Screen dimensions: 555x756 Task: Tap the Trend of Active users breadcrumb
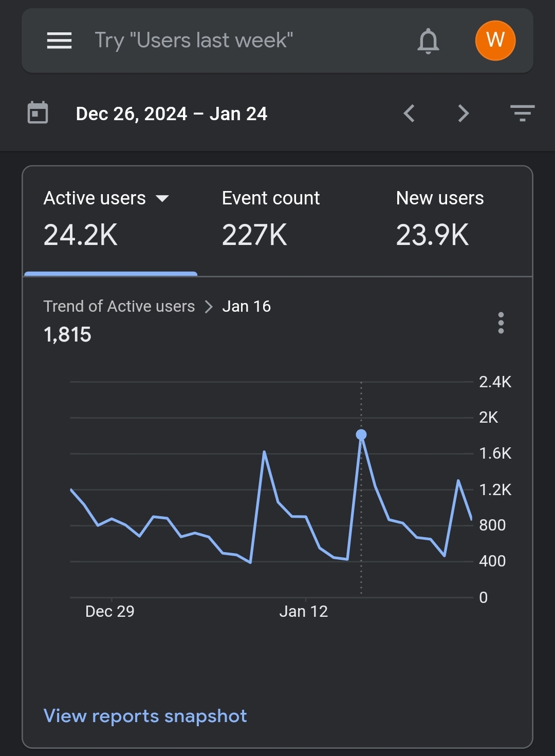click(x=119, y=307)
